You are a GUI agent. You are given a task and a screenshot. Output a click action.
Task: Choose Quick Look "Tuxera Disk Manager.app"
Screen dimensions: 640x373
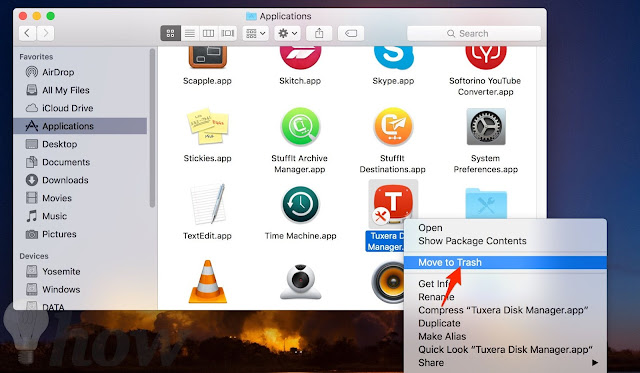pos(505,350)
